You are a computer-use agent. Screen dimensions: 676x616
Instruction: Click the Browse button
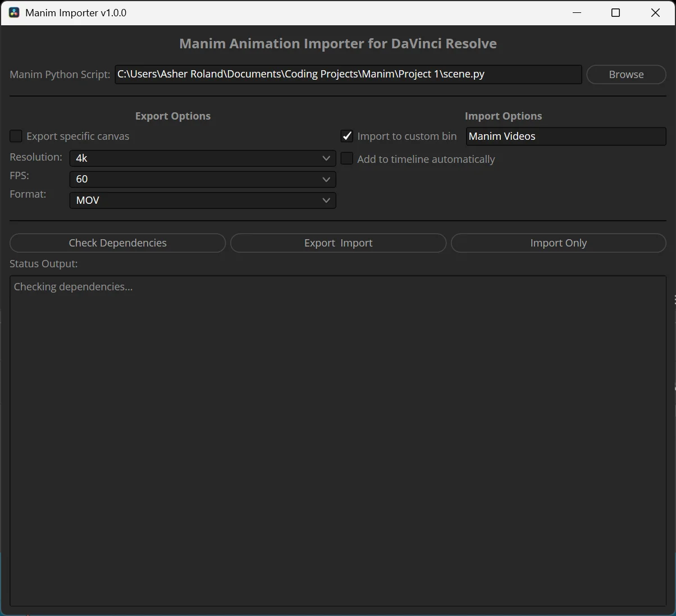(x=626, y=74)
